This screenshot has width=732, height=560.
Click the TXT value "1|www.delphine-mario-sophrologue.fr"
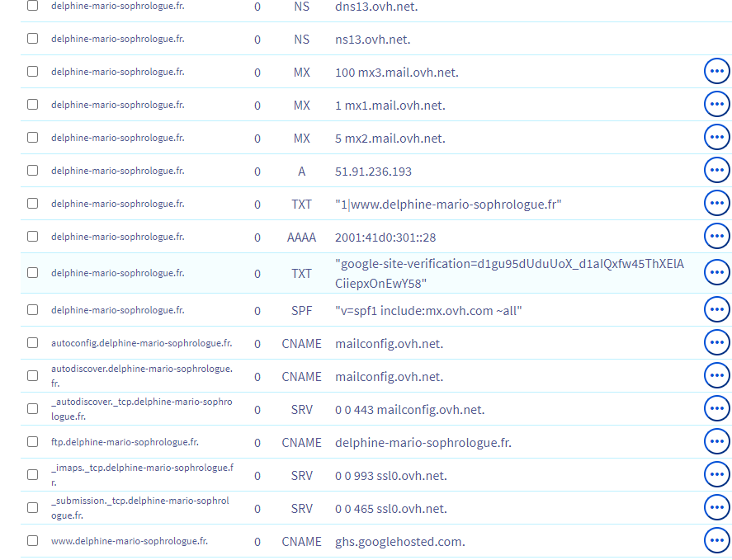[448, 204]
